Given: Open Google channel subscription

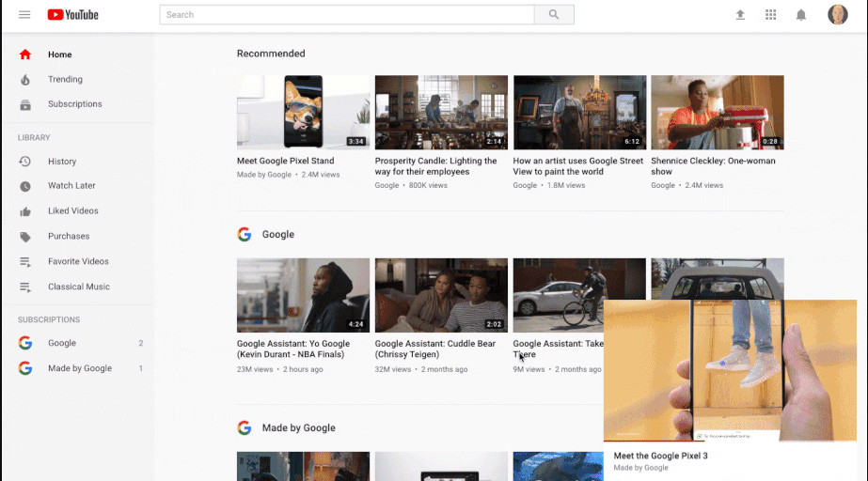Looking at the screenshot, I should 62,343.
